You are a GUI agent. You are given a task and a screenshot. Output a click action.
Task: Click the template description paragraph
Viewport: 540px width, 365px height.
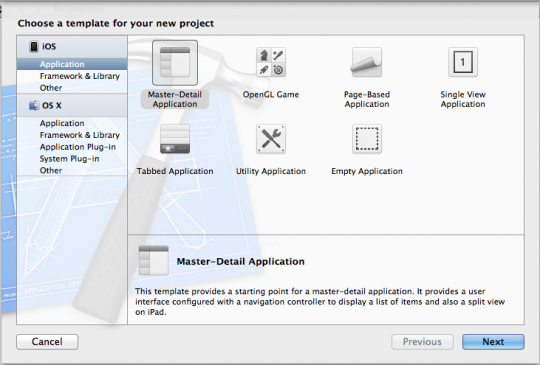[x=320, y=302]
